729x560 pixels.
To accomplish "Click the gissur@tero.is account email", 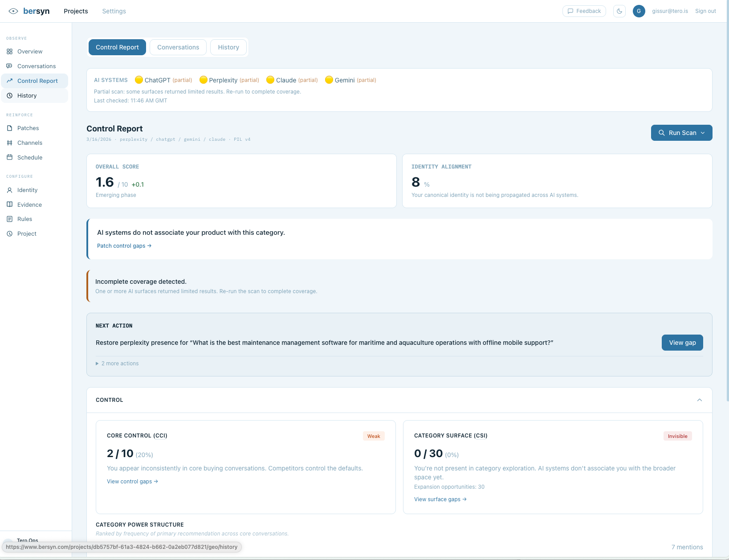I will point(670,11).
